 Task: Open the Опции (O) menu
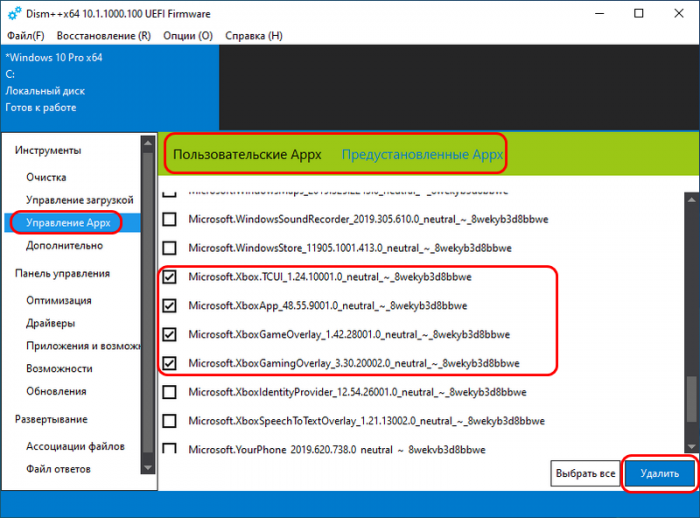click(188, 36)
